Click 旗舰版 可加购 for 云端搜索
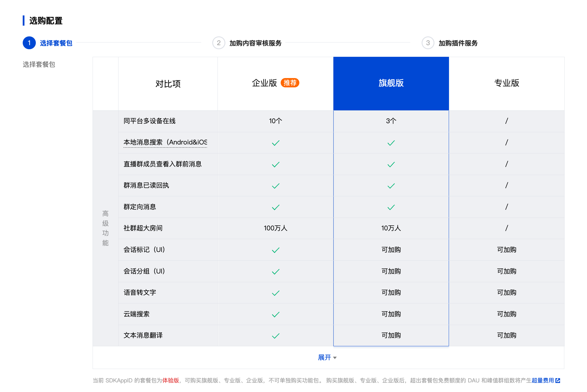Screen dimensions: 587x392 coord(391,314)
